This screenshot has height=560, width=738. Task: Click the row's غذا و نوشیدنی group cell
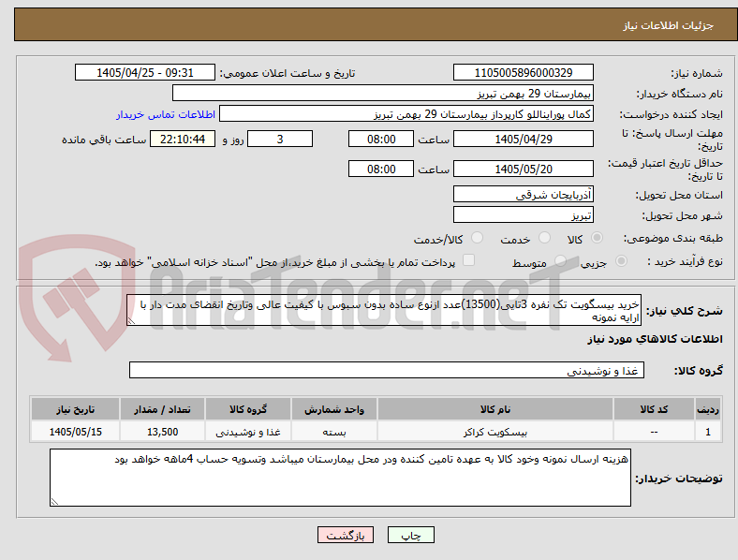(x=248, y=432)
